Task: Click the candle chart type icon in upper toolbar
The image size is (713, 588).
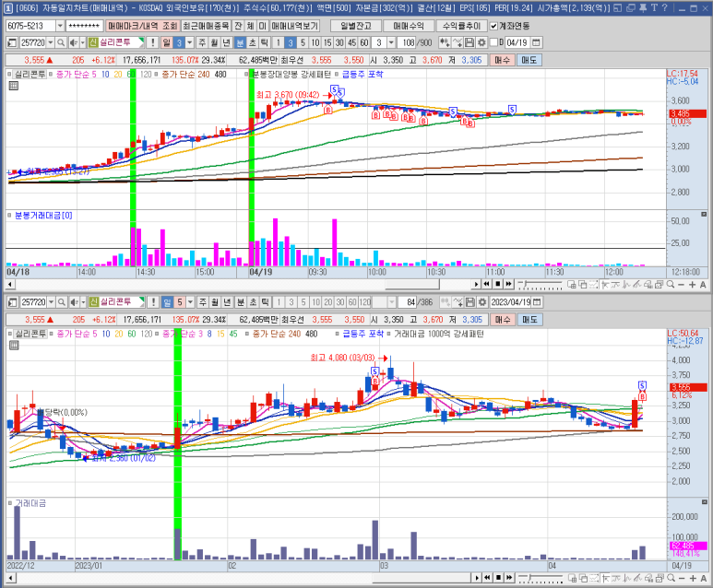Action: [445, 42]
